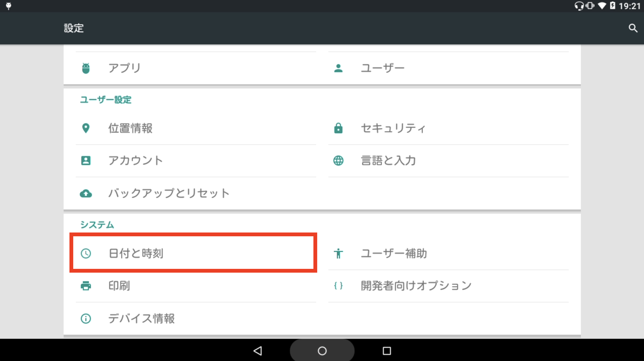Tap the globe language icon

click(338, 161)
